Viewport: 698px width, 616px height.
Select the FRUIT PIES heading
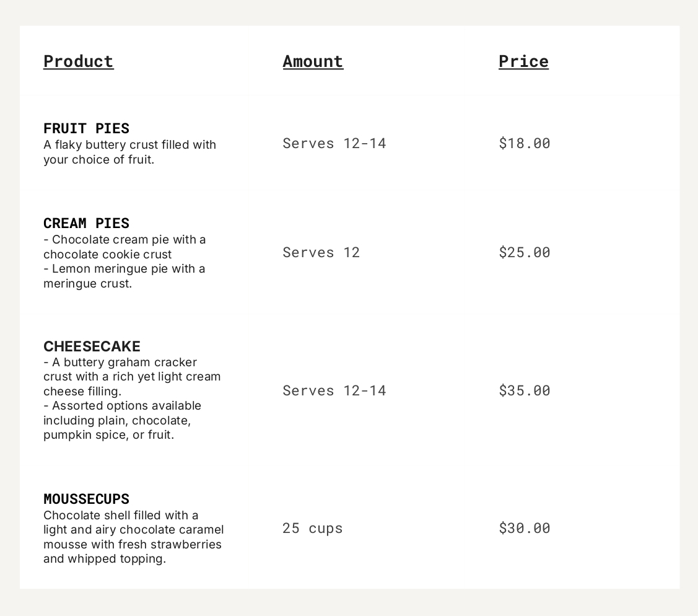(86, 128)
